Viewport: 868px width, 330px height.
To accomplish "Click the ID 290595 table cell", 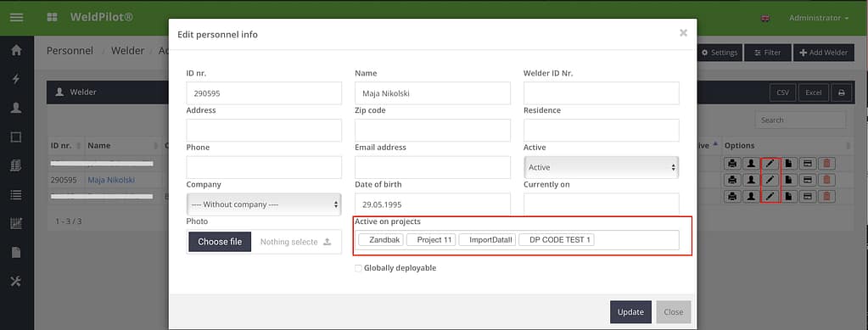I will 65,180.
